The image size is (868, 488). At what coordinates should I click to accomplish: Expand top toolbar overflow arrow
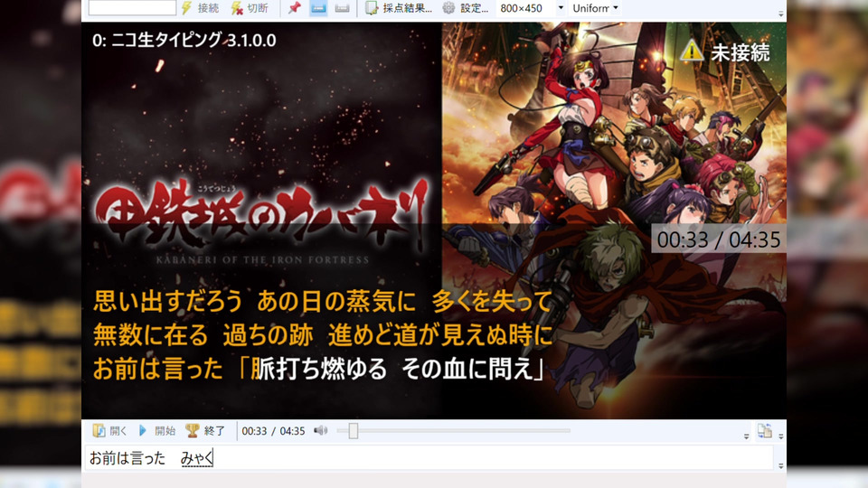781,14
